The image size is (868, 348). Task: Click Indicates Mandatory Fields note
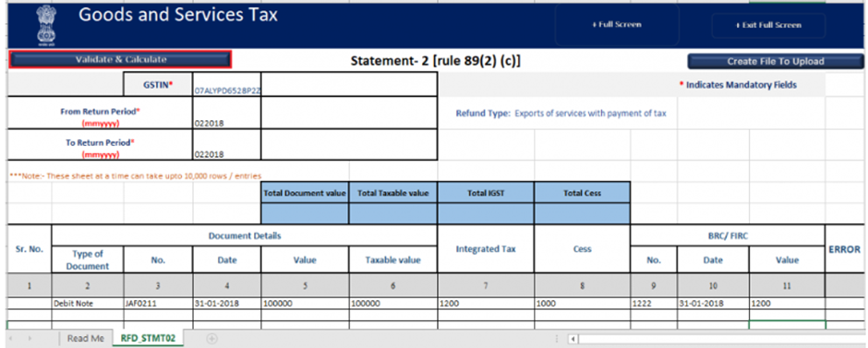click(738, 85)
